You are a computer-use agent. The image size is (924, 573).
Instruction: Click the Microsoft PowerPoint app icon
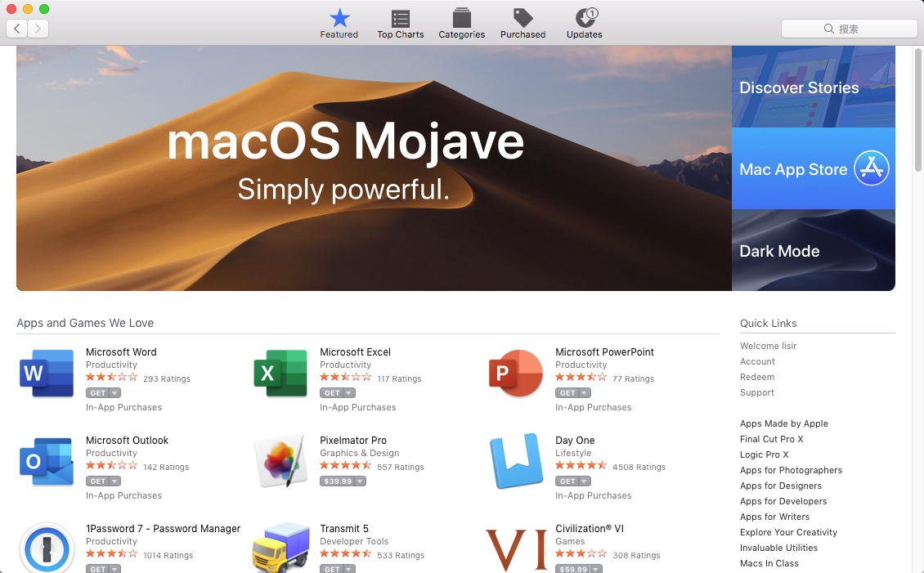click(516, 374)
